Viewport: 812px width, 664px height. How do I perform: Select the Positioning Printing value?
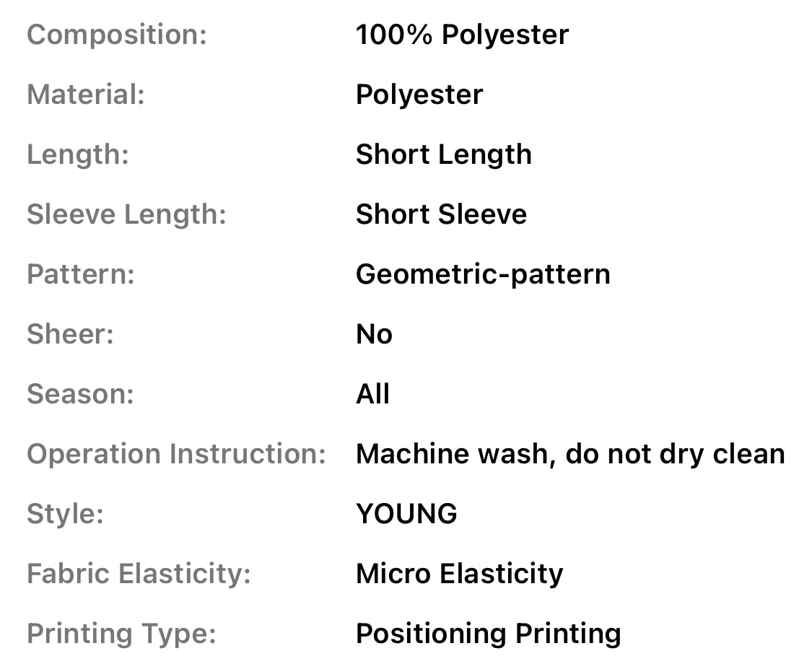488,634
